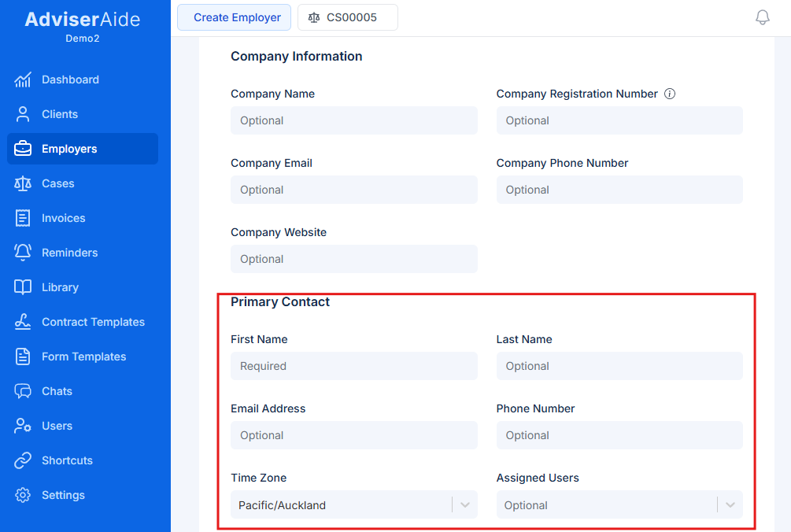Click the Chats speech bubble icon

[x=23, y=391]
